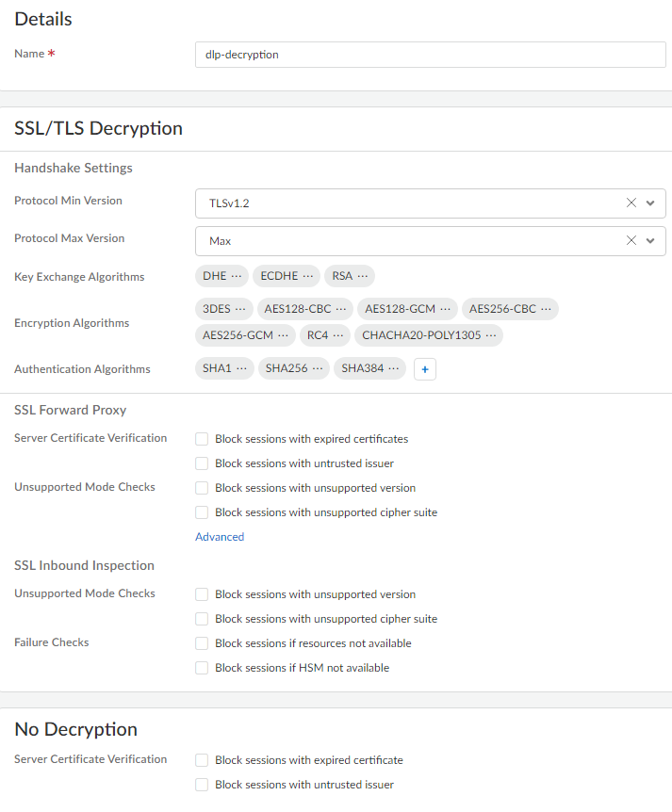Enable forward proxy block unsupported cipher suite
Image resolution: width=672 pixels, height=812 pixels.
coord(202,512)
